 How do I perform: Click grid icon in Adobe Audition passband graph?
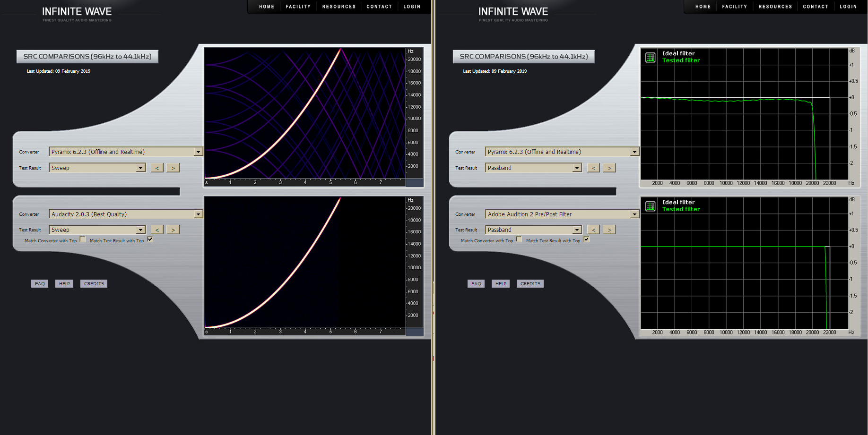651,206
